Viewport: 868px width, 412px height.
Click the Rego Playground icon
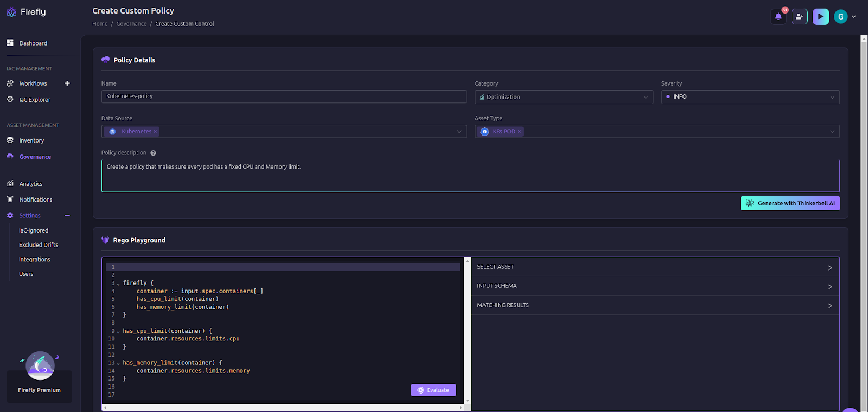pos(105,240)
